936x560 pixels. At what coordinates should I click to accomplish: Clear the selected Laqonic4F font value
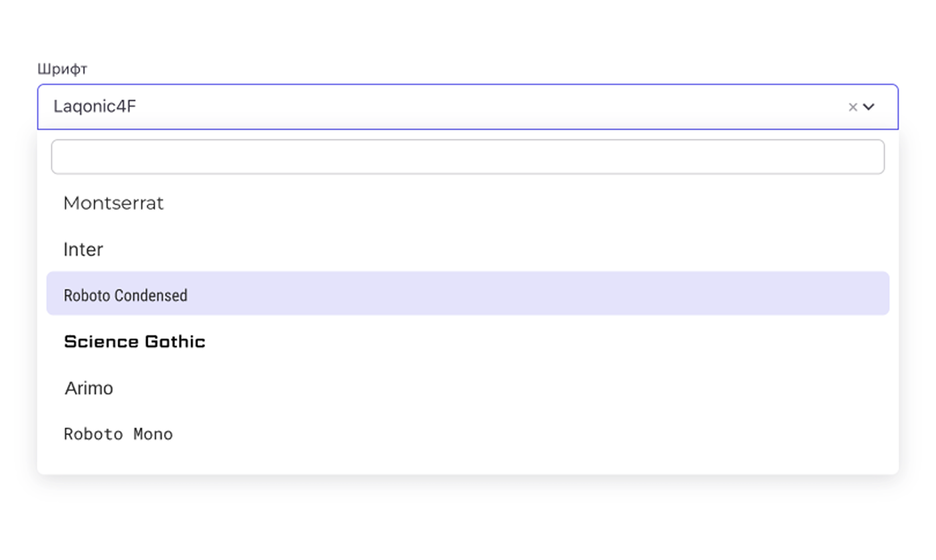point(852,107)
